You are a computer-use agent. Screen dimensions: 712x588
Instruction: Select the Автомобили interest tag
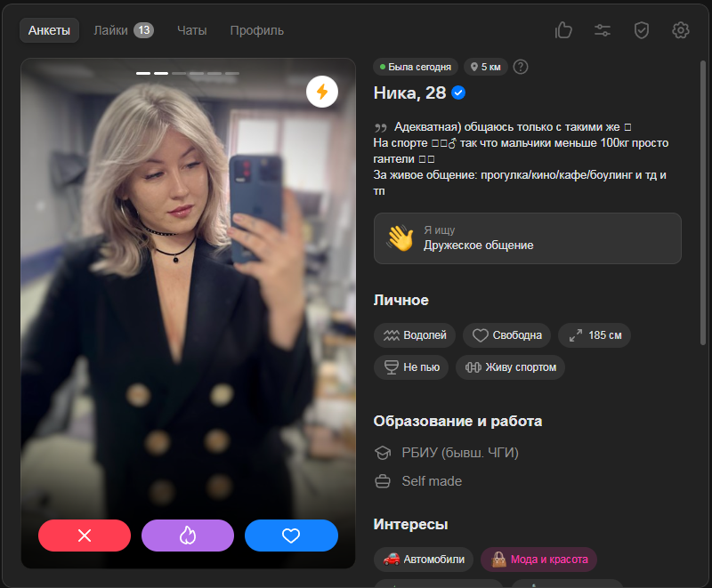coord(424,560)
